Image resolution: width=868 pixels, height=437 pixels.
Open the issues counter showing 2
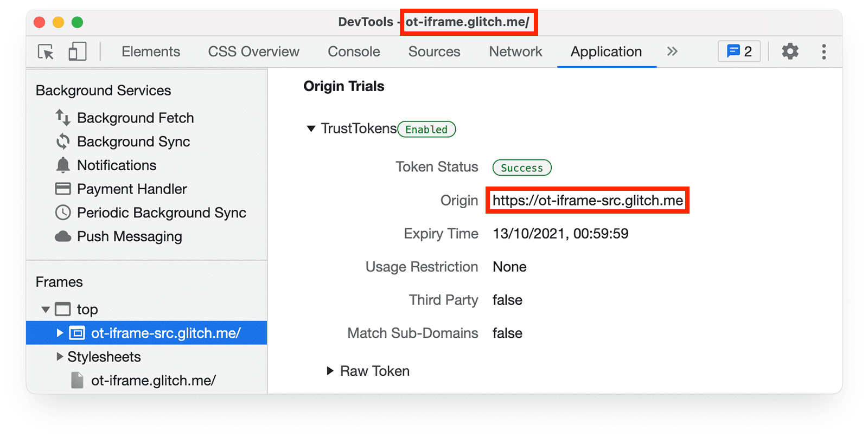[739, 52]
